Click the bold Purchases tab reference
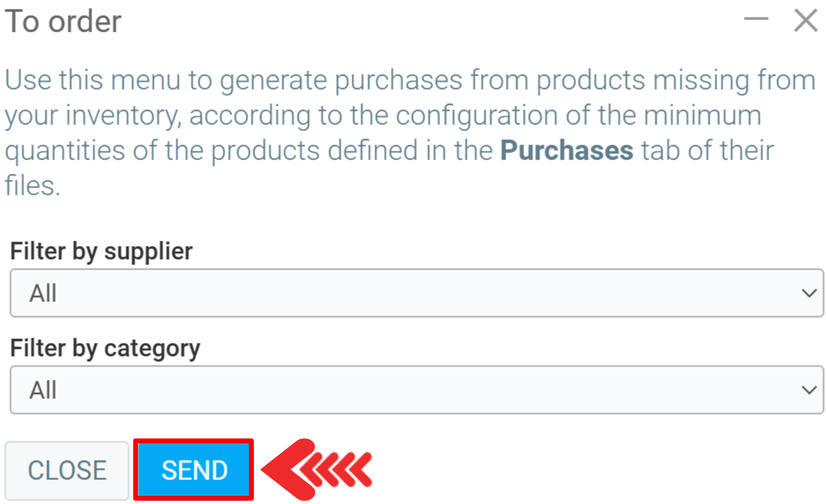This screenshot has height=504, width=826. tap(567, 150)
